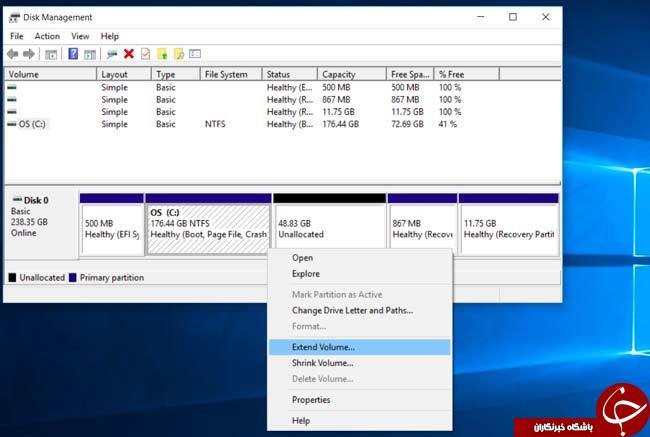650x437 pixels.
Task: Click the Disk 0 Basic 238.35 GB label
Action: point(41,224)
